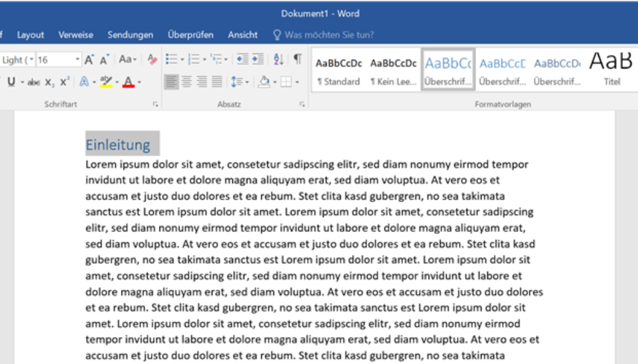The height and width of the screenshot is (364, 638).
Task: Toggle underline formatting
Action: pyautogui.click(x=11, y=82)
